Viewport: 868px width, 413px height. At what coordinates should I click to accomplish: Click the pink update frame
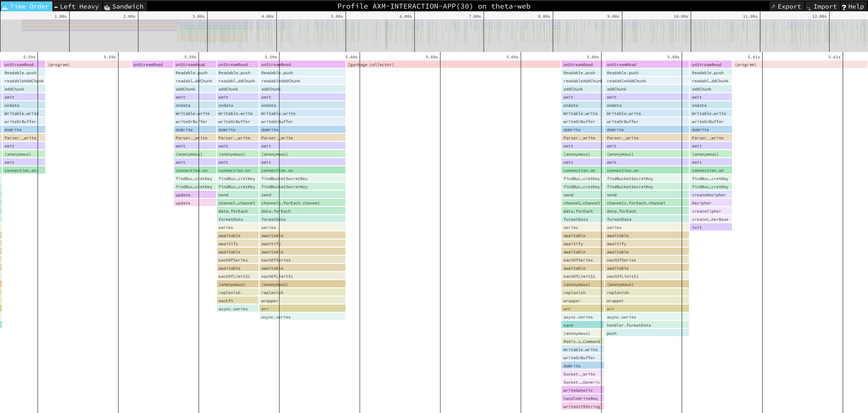click(195, 203)
